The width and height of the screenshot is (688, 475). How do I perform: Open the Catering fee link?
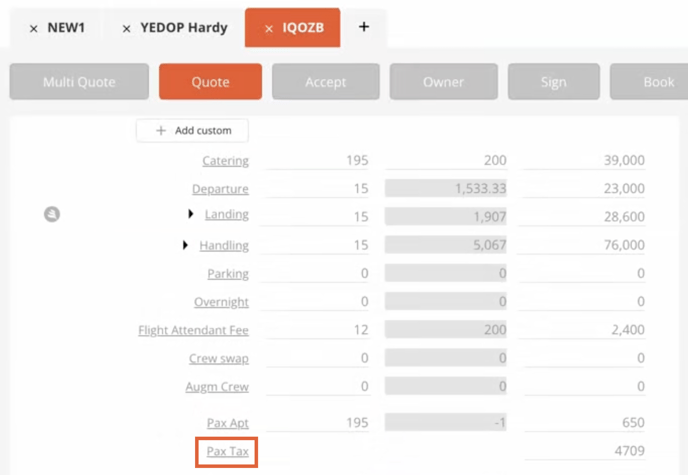coord(226,161)
